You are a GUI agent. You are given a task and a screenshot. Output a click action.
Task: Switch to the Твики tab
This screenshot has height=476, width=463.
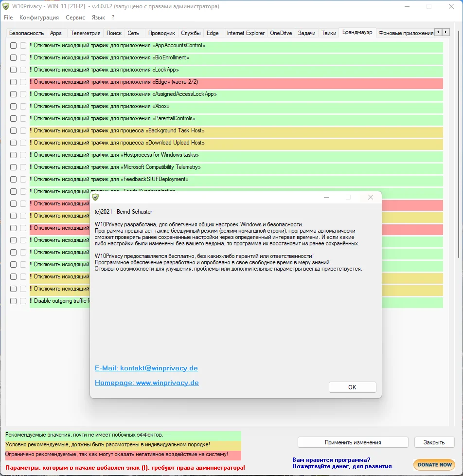pyautogui.click(x=329, y=33)
